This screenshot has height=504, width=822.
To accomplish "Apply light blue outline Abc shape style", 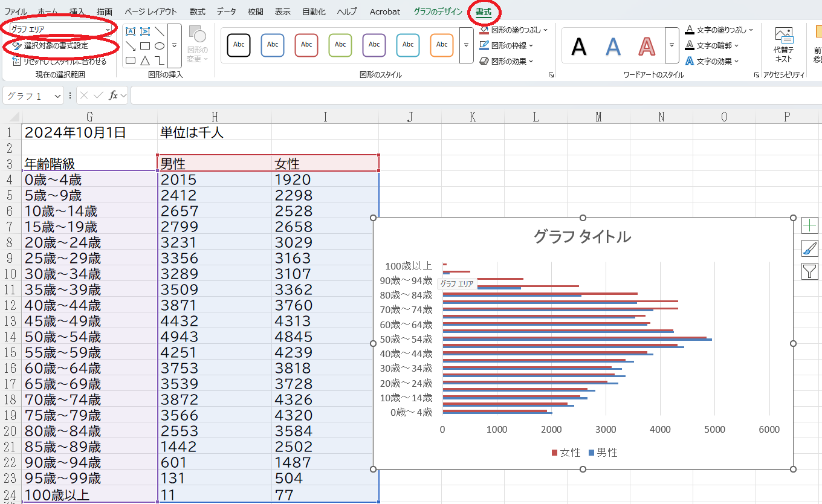I will (x=408, y=45).
